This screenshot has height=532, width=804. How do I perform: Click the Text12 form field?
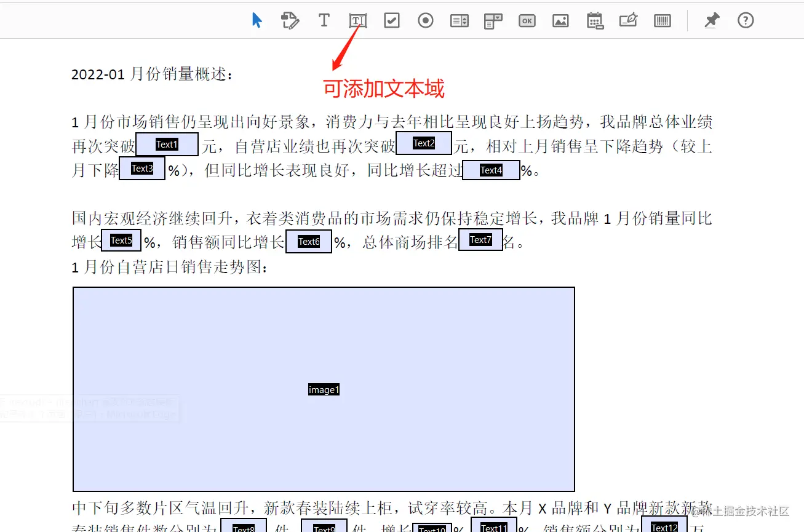pos(664,527)
